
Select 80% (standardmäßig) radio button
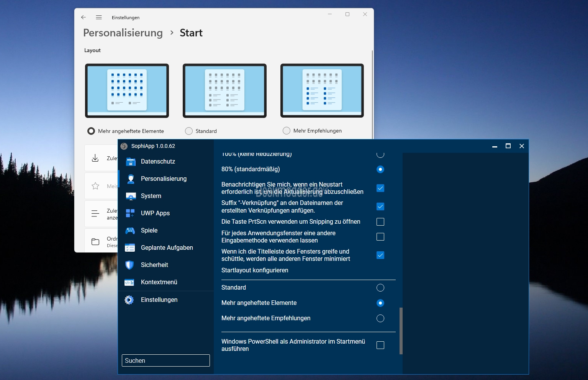[x=380, y=169]
